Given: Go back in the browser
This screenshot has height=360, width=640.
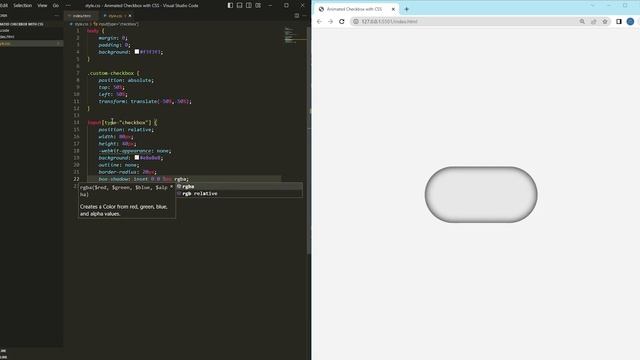Looking at the screenshot, I should 319,22.
